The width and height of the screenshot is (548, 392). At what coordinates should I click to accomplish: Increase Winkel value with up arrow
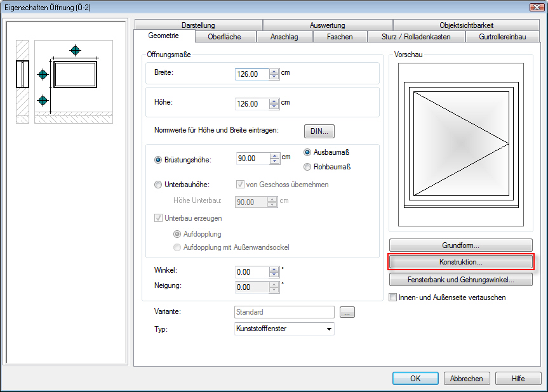pyautogui.click(x=274, y=270)
